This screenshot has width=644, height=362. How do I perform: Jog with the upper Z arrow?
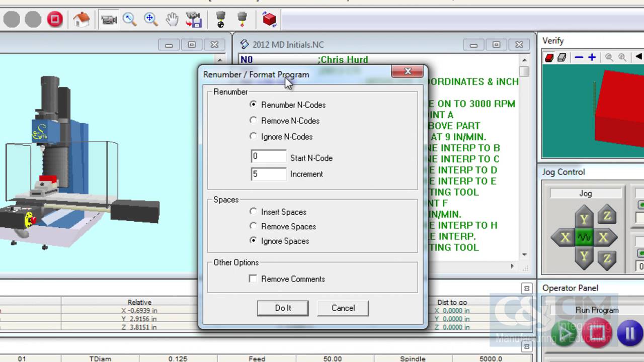pos(607,215)
